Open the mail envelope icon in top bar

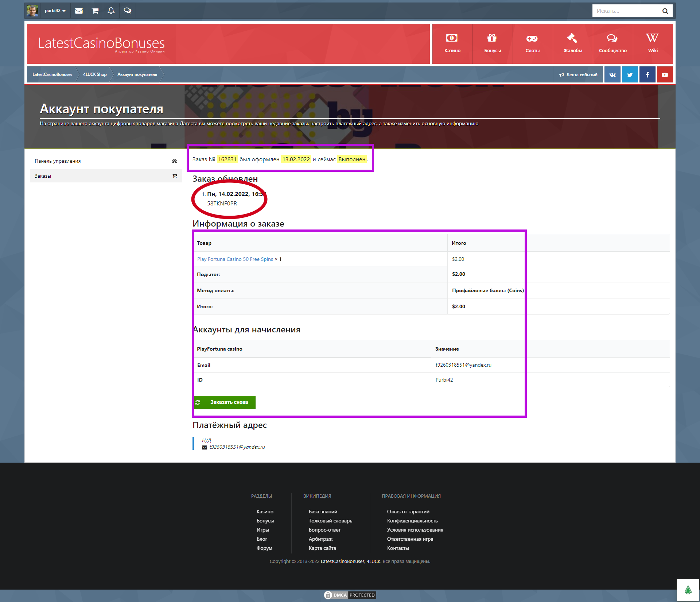point(79,11)
